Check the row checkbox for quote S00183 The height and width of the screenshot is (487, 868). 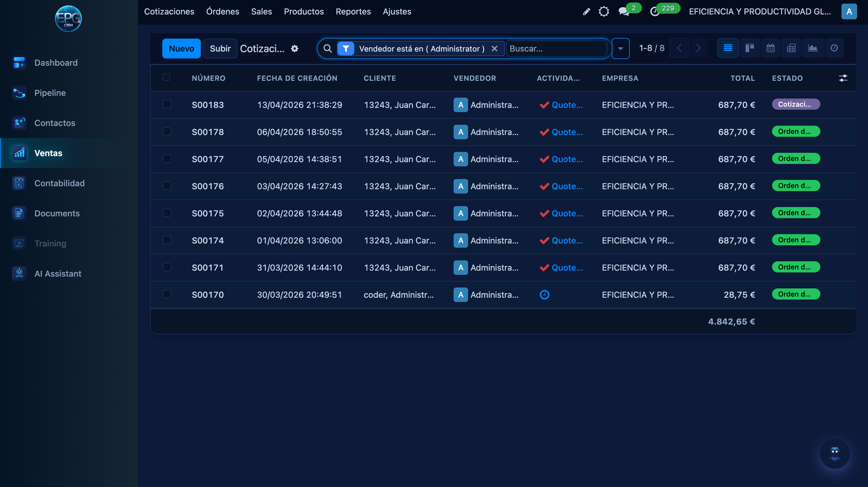[167, 104]
